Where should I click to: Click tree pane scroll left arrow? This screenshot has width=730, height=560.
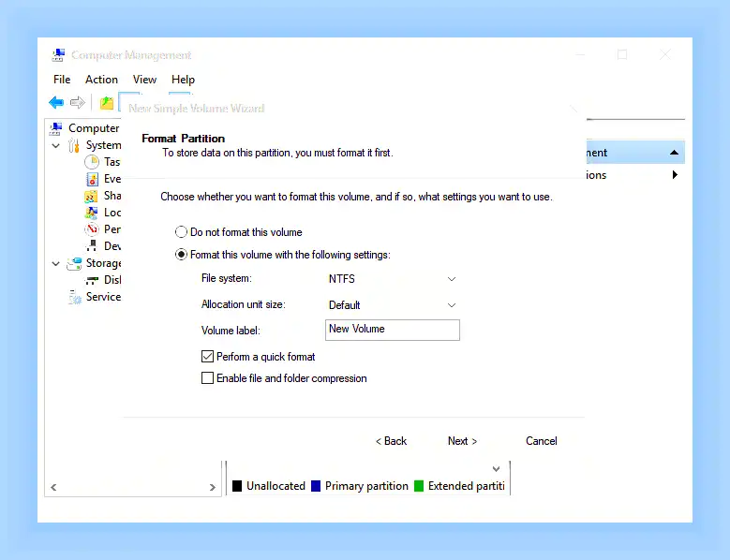tap(53, 488)
